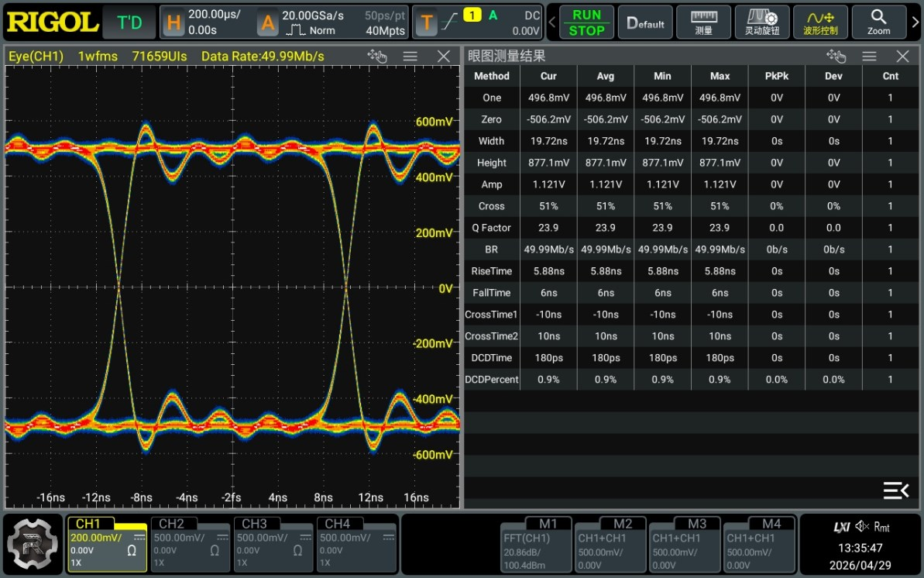Open the eye results panel hamburger menu
This screenshot has height=578, width=924.
click(x=869, y=56)
